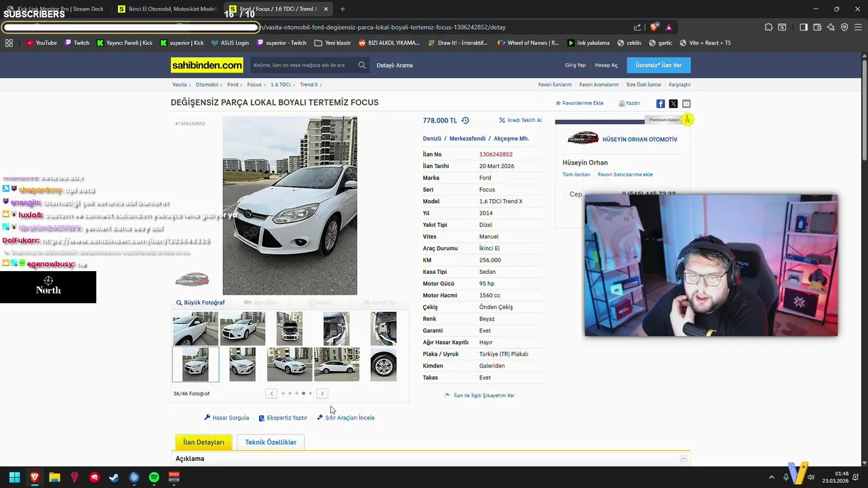Open VoiceMeeter from the taskbar
This screenshot has width=868, height=488.
[174, 477]
